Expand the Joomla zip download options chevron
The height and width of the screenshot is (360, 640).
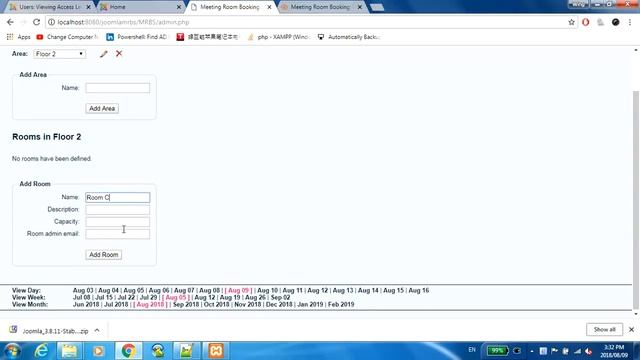pyautogui.click(x=97, y=331)
